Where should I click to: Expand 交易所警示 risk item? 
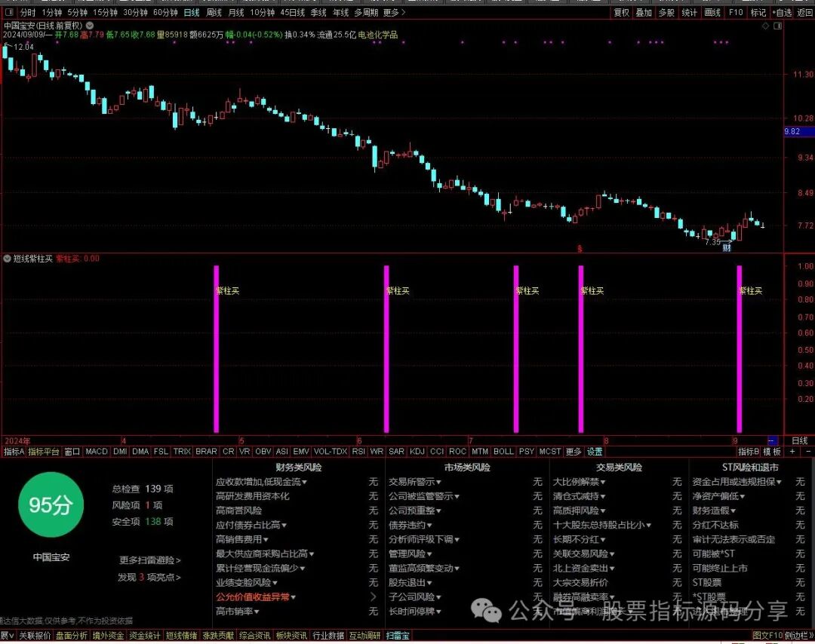pyautogui.click(x=415, y=482)
